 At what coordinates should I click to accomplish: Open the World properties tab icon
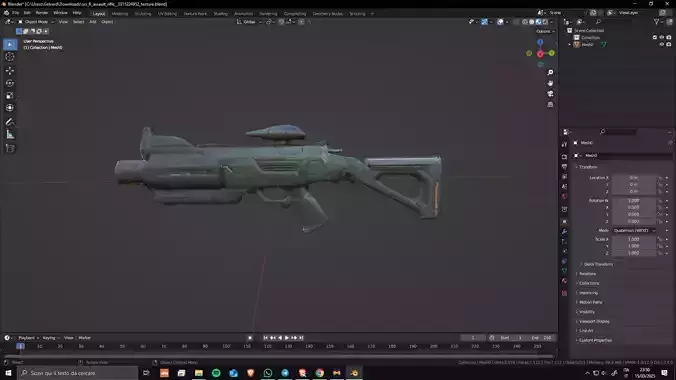pos(564,197)
